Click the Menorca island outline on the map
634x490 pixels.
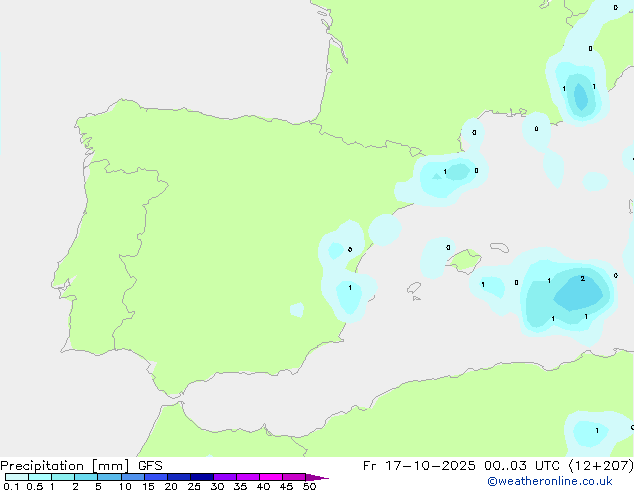click(x=499, y=247)
